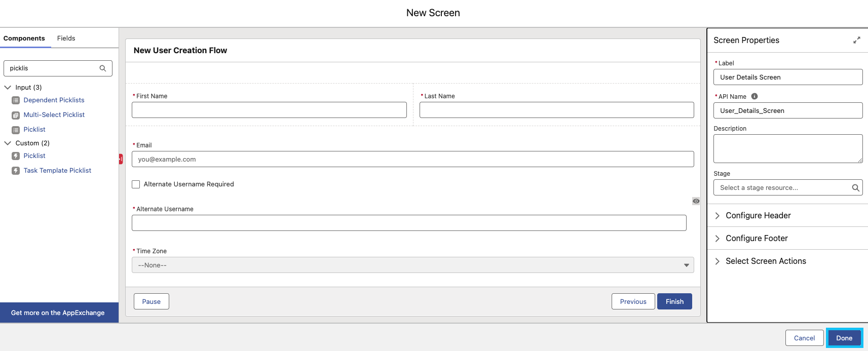The height and width of the screenshot is (351, 868).
Task: Click the search magnifier icon in components search
Action: pos(103,68)
